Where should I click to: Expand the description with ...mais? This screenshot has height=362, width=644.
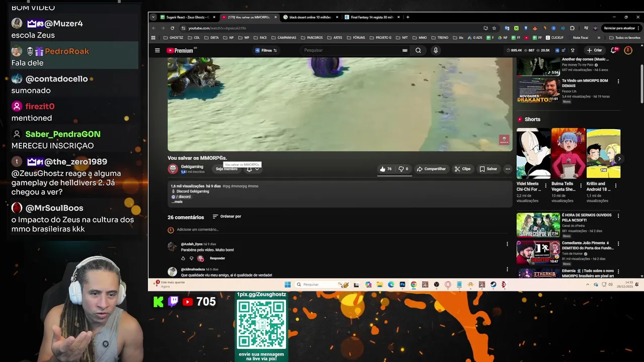tap(177, 202)
